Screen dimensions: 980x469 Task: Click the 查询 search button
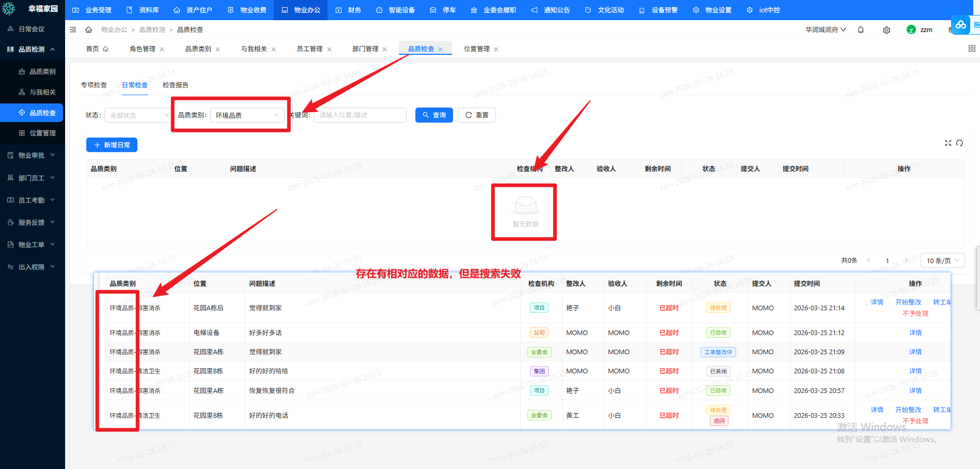click(x=434, y=115)
